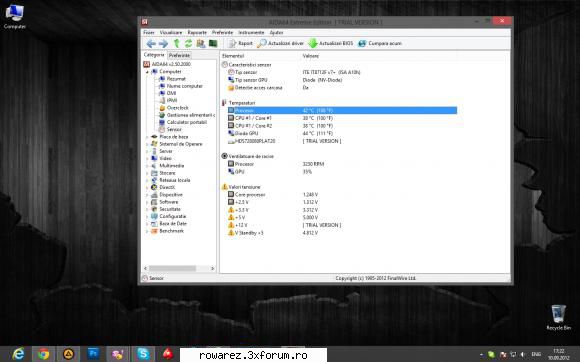Click the tree panel horizontal scrollbar thumb
This screenshot has width=580, height=362.
pos(172,268)
